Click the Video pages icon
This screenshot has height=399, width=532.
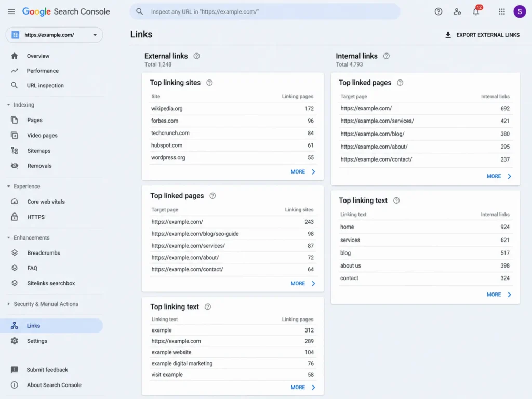click(14, 135)
